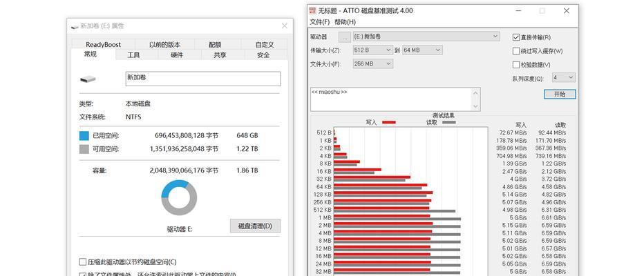Open the 文件(F) menu
The image size is (644, 276).
point(319,22)
